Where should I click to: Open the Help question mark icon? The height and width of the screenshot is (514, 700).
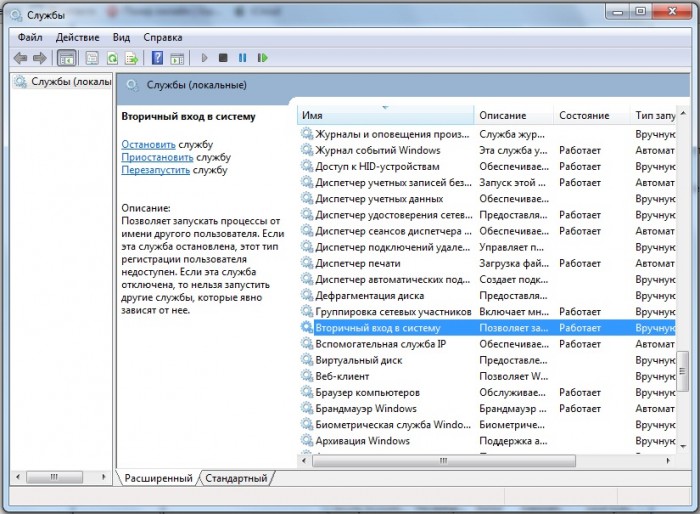coord(158,58)
